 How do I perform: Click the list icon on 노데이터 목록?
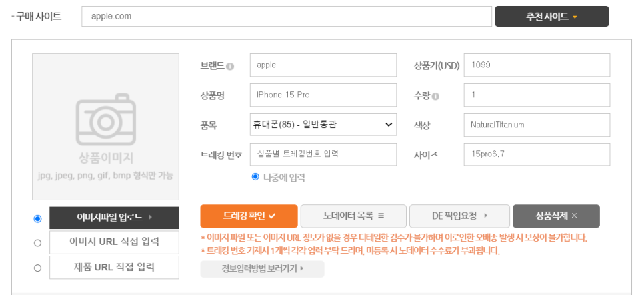381,216
